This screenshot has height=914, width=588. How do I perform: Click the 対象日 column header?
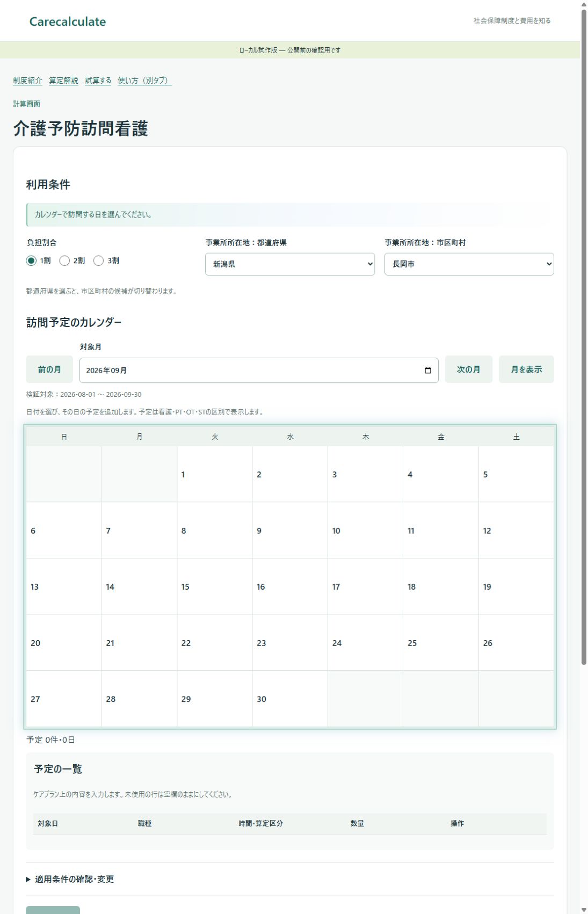pos(48,823)
